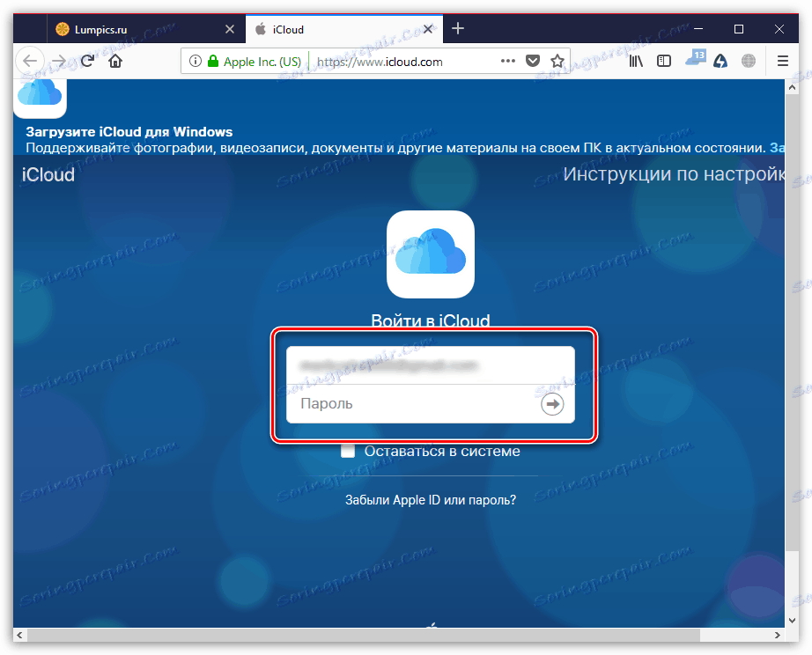The image size is (812, 655).
Task: Click the icloud.com URL address bar
Action: (380, 62)
